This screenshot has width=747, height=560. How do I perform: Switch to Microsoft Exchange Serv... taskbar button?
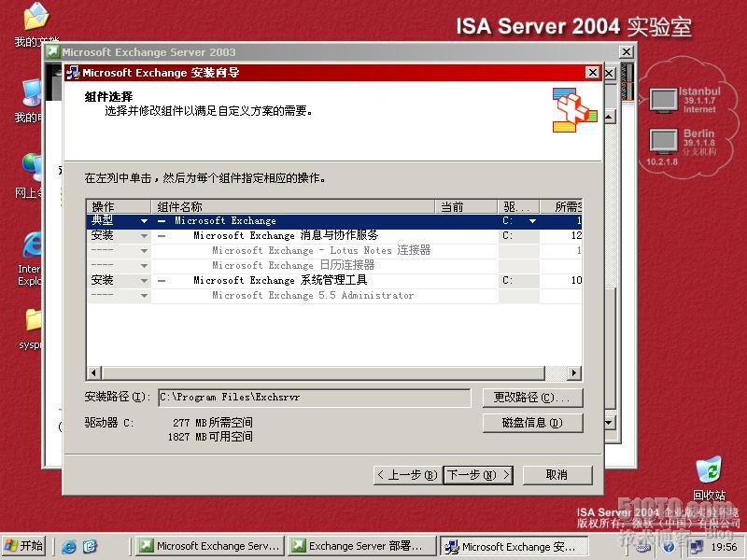click(x=209, y=546)
